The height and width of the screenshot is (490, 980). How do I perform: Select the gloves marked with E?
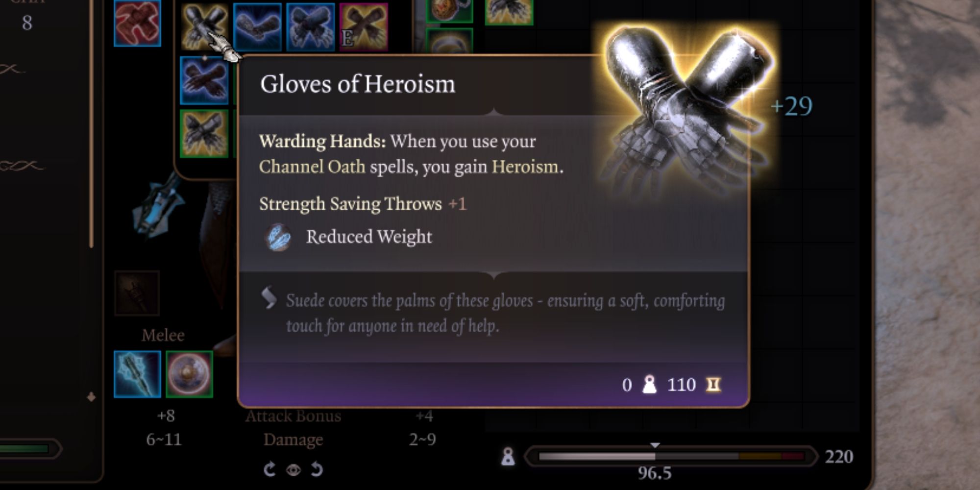[364, 27]
